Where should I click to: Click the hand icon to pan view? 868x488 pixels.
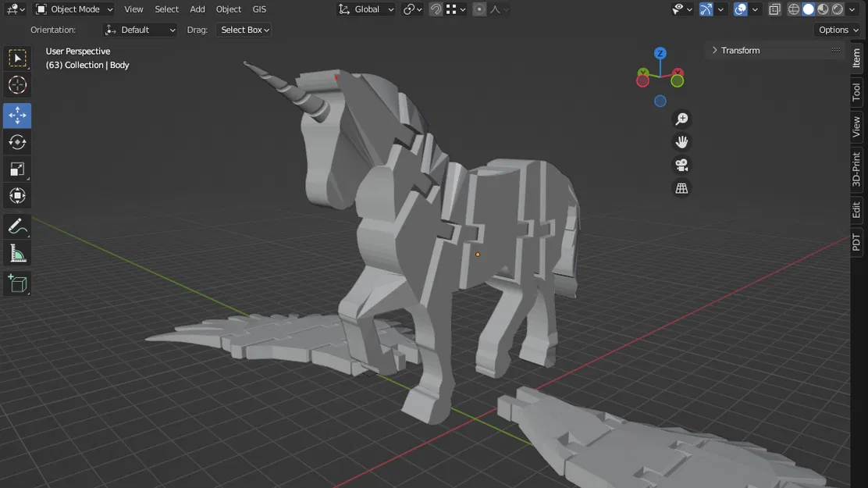[681, 141]
